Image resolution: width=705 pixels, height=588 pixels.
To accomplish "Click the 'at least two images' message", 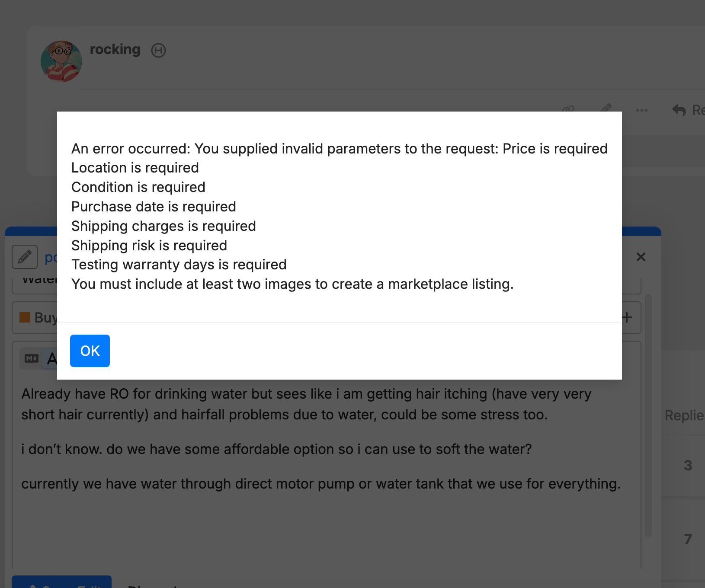I will 292,284.
